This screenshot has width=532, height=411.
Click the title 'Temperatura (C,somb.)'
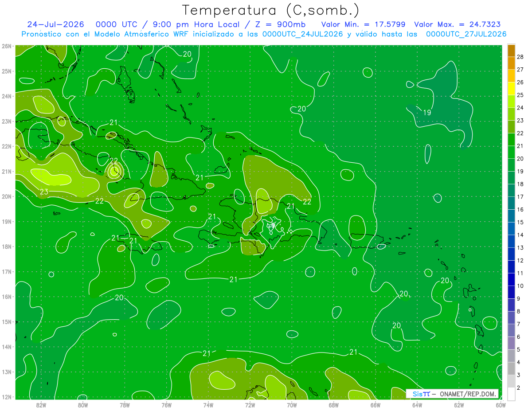[x=271, y=10]
